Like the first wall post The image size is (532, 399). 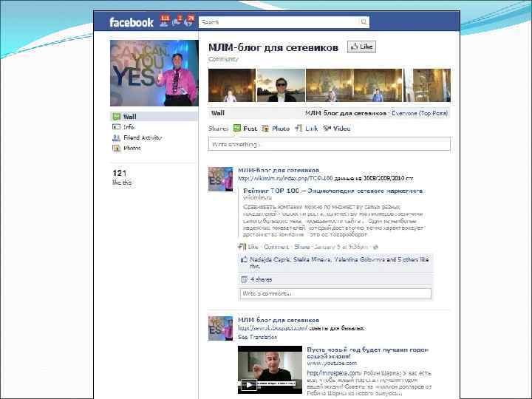point(253,247)
